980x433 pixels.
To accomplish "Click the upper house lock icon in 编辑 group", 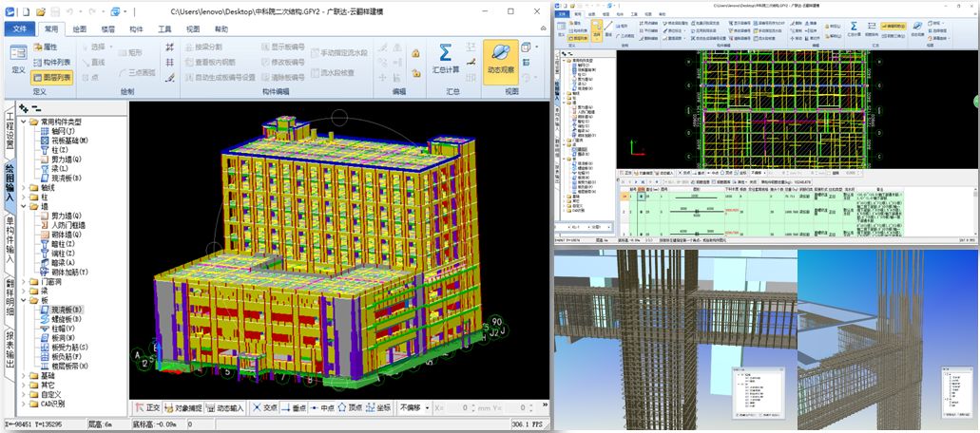I will pos(415,54).
